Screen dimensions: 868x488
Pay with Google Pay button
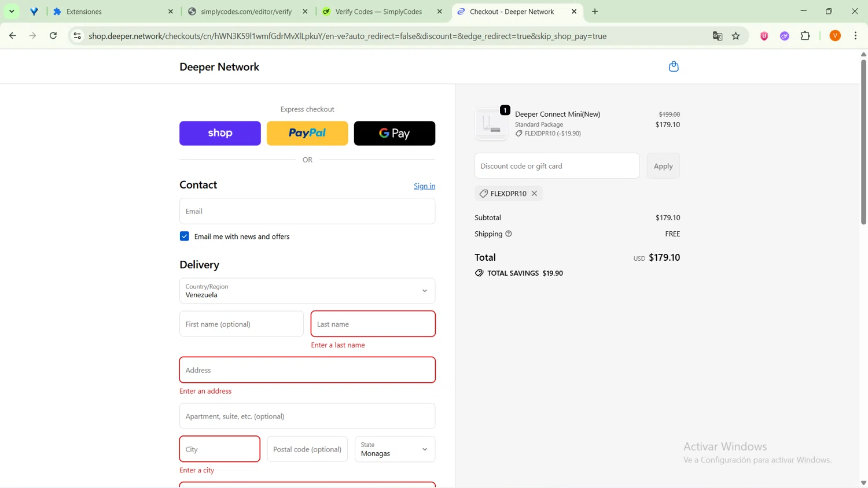(x=395, y=134)
